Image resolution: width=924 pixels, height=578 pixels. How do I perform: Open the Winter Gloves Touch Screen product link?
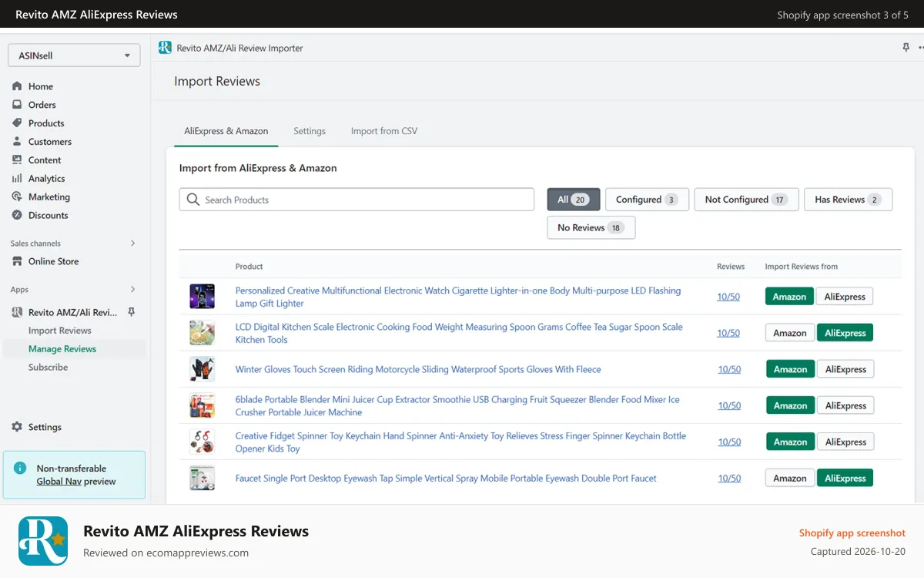coord(418,369)
